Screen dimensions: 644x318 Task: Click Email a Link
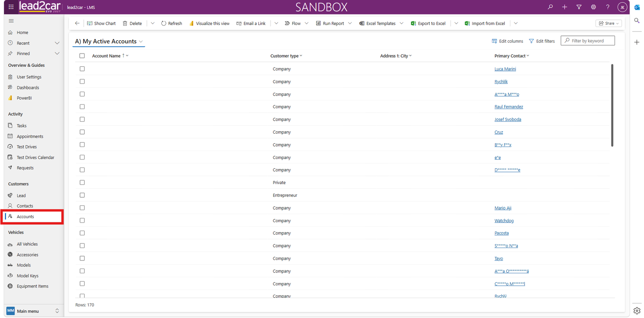[x=251, y=23]
